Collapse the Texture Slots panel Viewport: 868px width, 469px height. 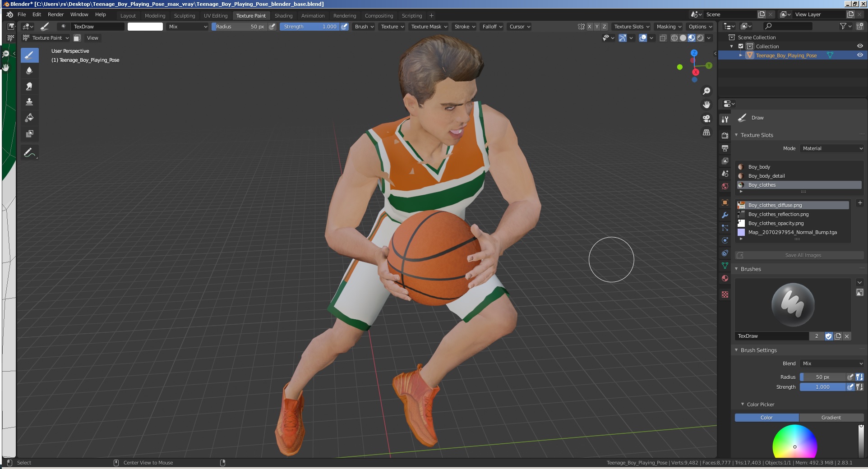tap(737, 135)
